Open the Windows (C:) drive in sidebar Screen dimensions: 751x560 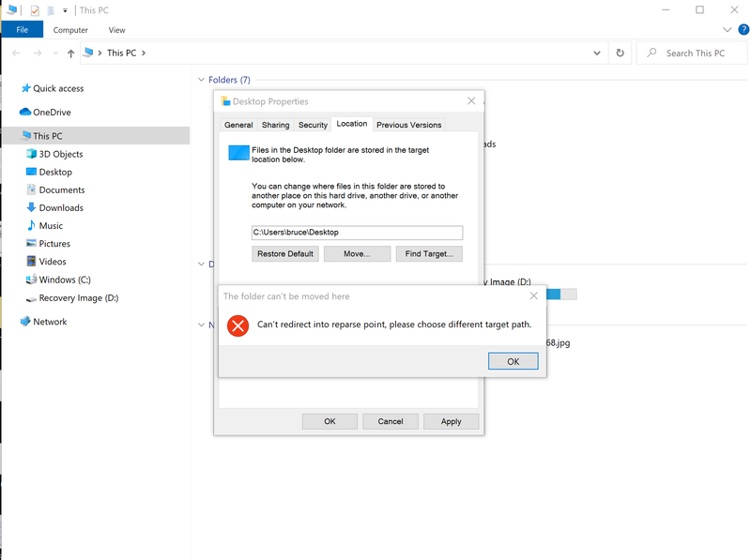coord(64,280)
